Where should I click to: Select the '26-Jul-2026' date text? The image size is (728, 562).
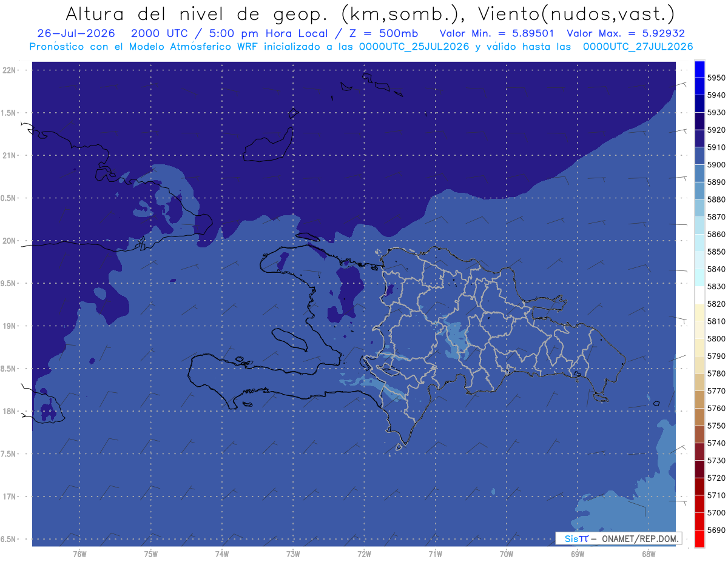tap(76, 34)
